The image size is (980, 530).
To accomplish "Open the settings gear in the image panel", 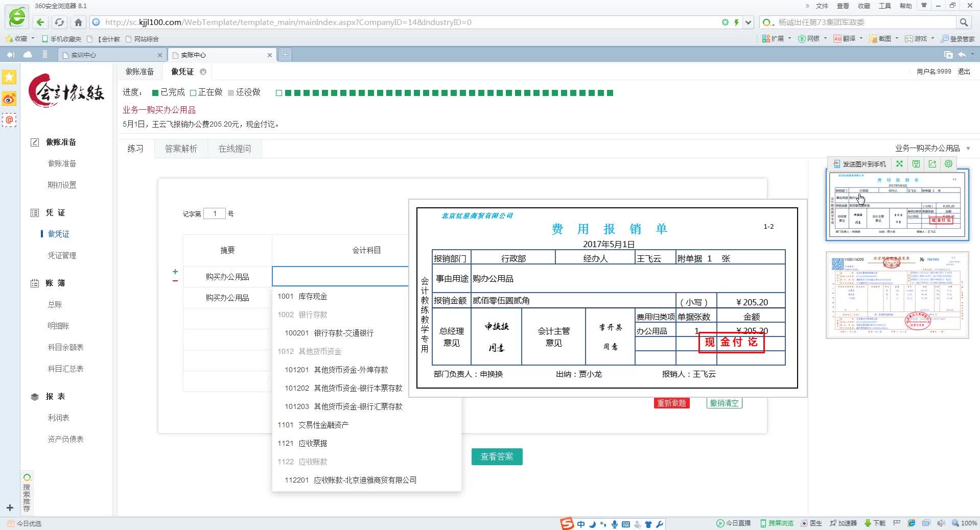I will pos(949,164).
